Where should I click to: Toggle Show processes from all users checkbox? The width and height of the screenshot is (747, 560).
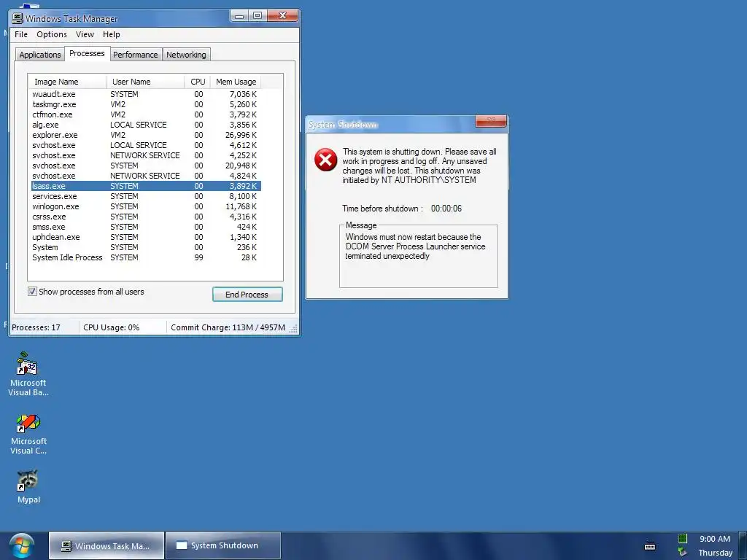tap(32, 292)
